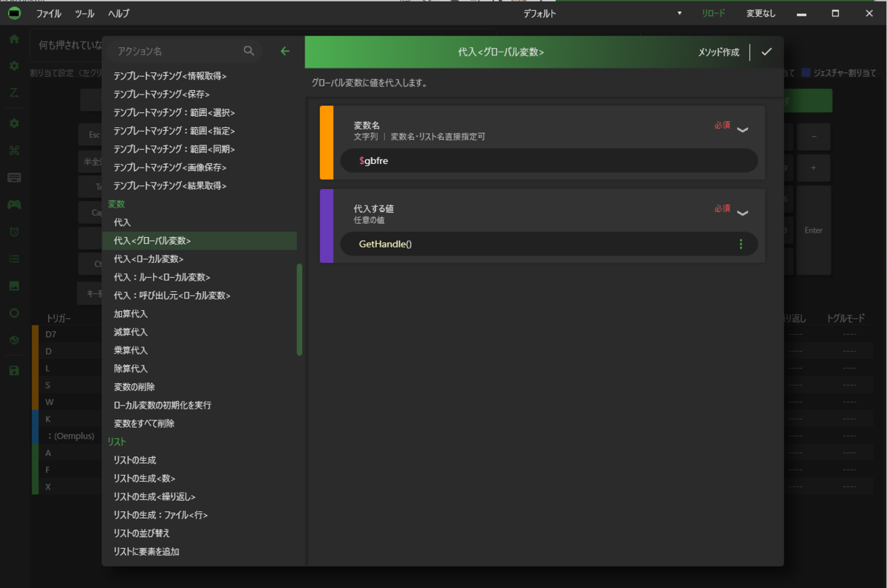Click the floppy disk save sidebar icon
Viewport: 887px width, 588px height.
(14, 371)
